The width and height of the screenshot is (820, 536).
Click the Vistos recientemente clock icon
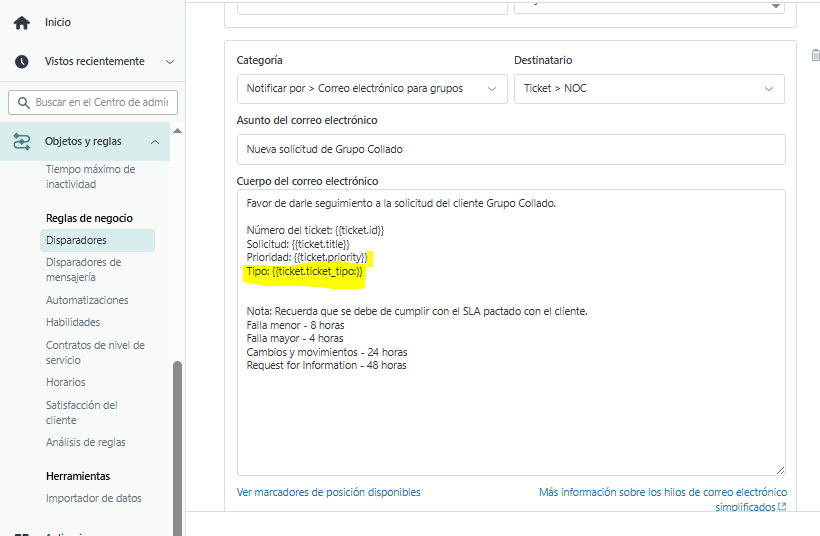pos(21,61)
